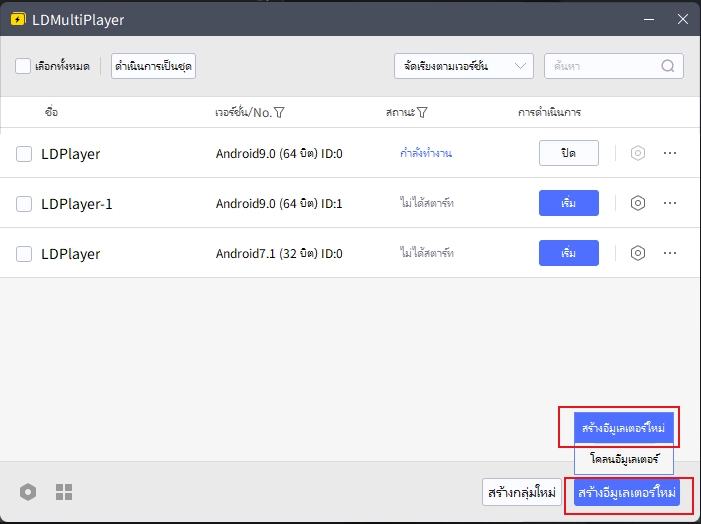The image size is (701, 524).
Task: Open the sort by version dropdown
Action: 464,66
